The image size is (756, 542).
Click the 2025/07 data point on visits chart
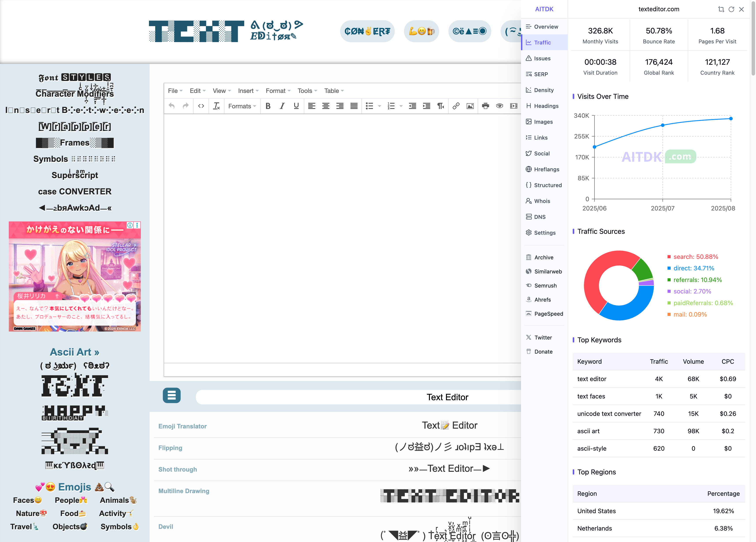pos(662,125)
